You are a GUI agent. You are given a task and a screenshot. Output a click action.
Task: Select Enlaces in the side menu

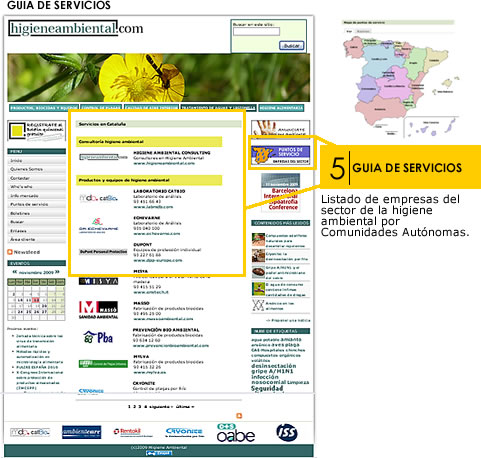[36, 231]
